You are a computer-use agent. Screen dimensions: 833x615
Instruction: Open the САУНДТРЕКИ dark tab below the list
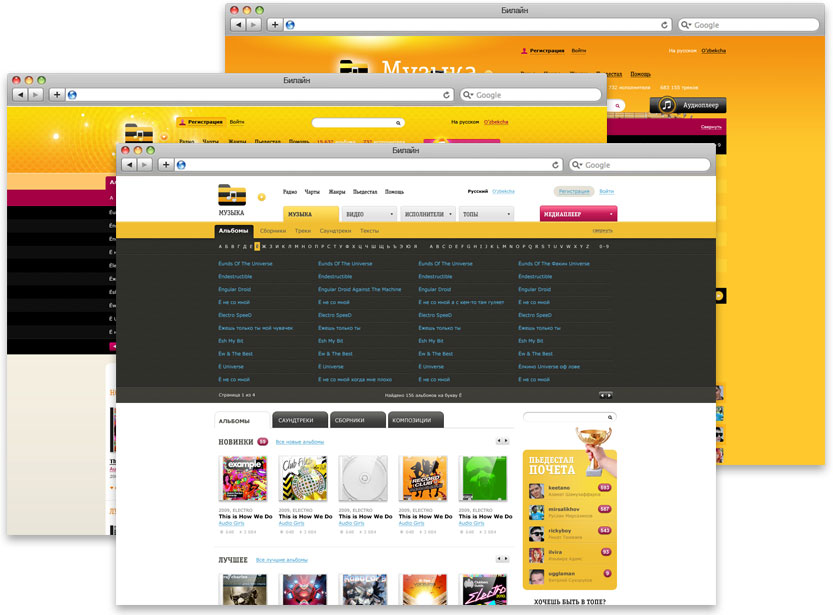pyautogui.click(x=300, y=420)
